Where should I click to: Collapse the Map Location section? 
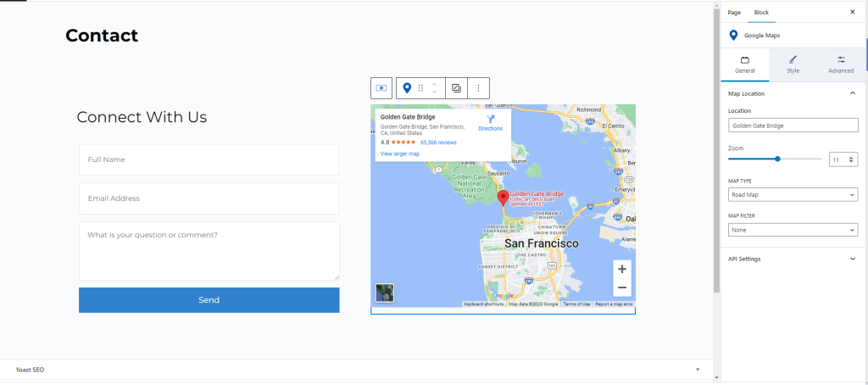852,93
